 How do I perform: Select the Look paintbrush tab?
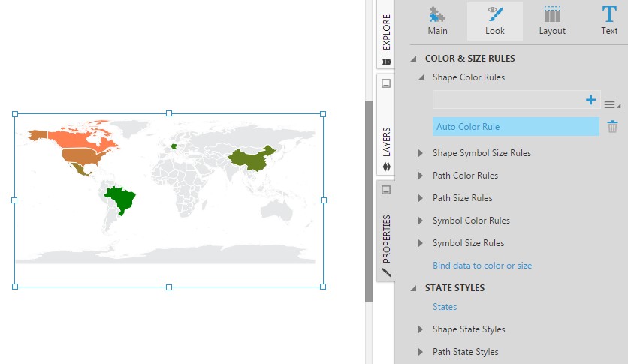click(x=494, y=21)
